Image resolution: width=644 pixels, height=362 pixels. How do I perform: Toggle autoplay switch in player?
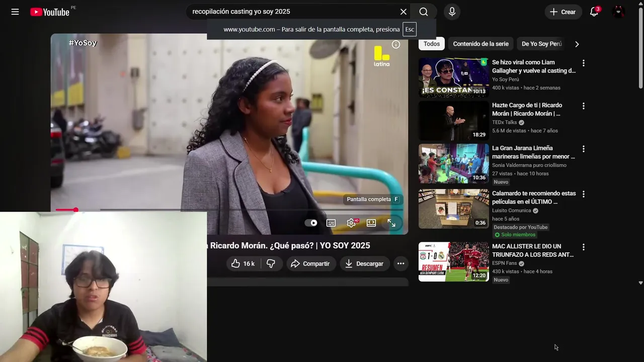pyautogui.click(x=311, y=223)
